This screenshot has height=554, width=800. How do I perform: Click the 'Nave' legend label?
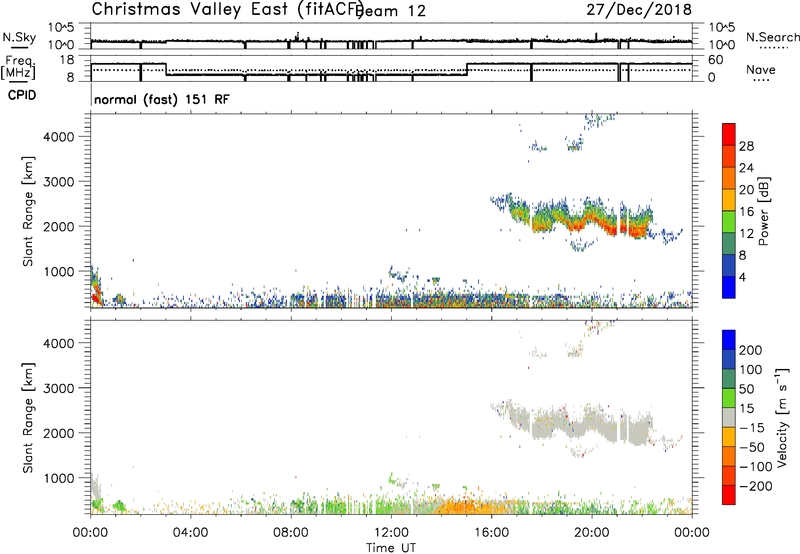(761, 69)
